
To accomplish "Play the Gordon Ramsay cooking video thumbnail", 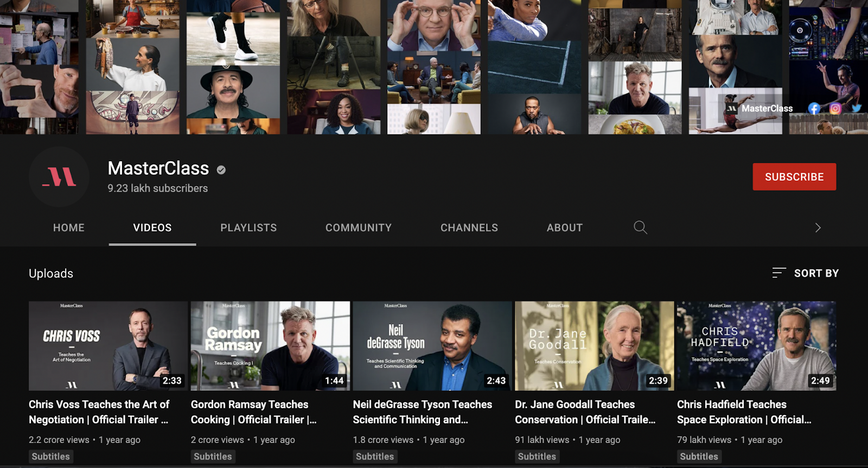I will point(270,346).
